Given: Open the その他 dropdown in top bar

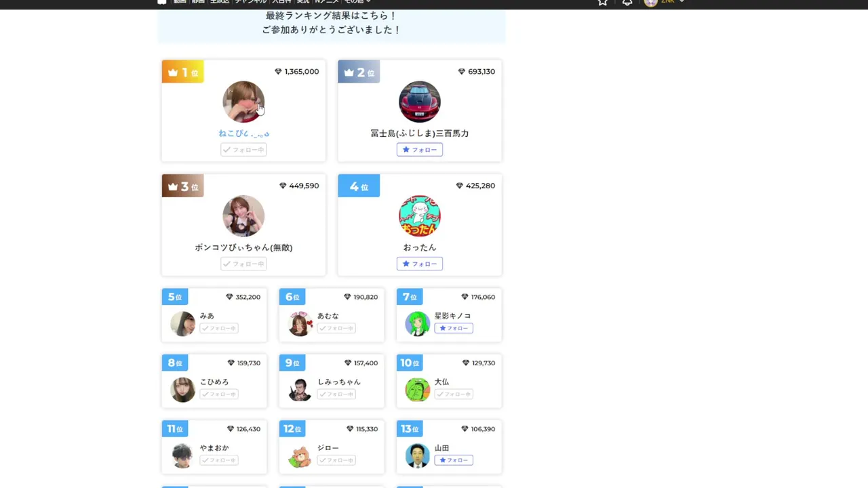Looking at the screenshot, I should [357, 2].
